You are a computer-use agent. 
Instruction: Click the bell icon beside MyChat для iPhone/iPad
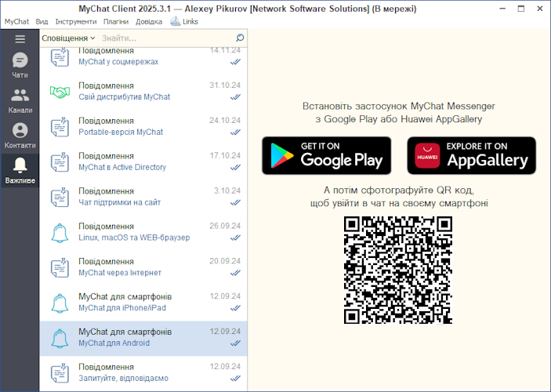(60, 303)
